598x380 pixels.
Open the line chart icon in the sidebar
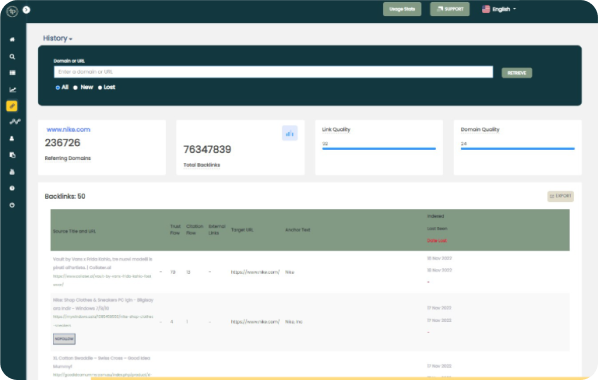coord(12,90)
